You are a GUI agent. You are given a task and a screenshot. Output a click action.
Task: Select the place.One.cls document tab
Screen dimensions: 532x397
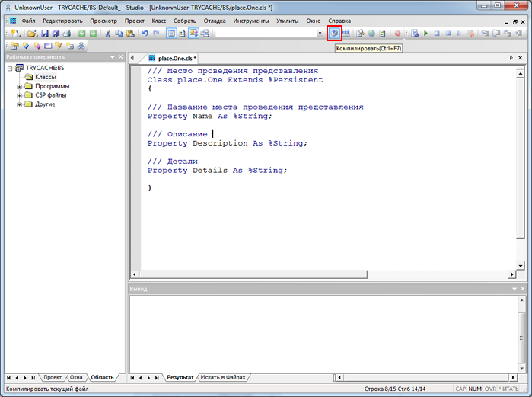click(173, 59)
